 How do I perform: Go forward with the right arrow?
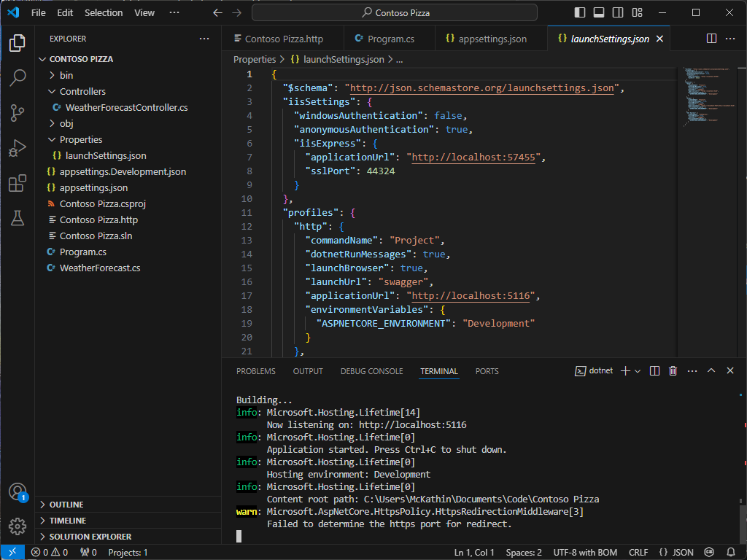pyautogui.click(x=237, y=13)
